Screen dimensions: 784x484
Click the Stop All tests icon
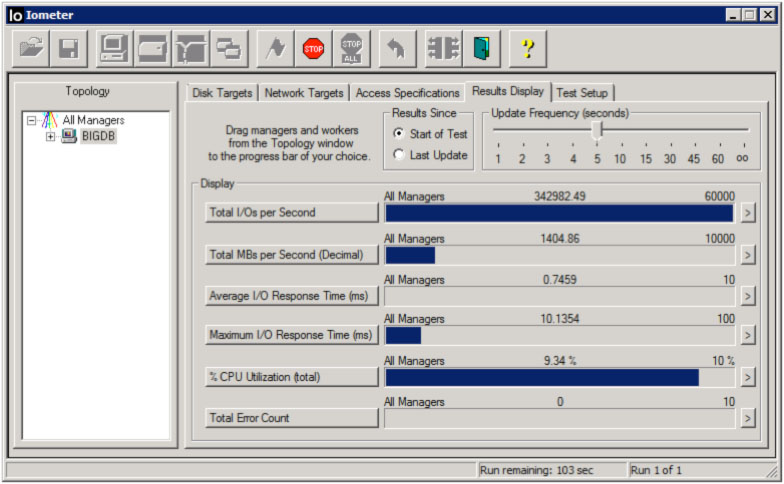pos(352,48)
